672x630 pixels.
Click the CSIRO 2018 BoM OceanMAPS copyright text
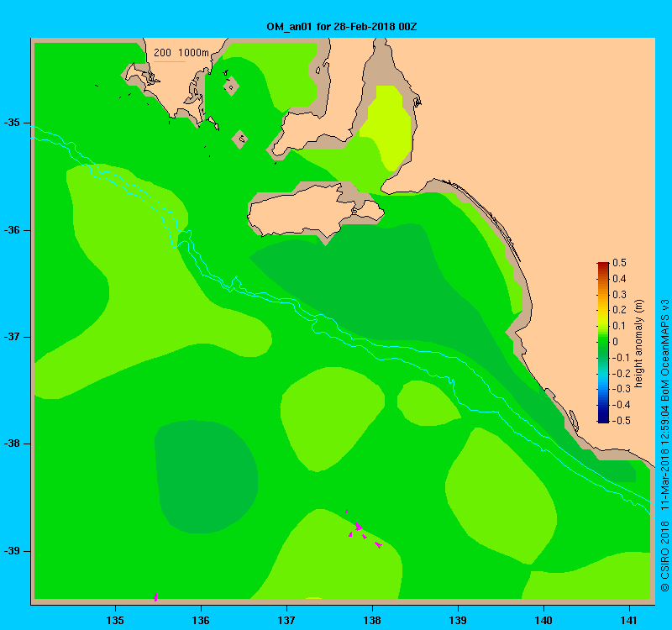tap(664, 445)
